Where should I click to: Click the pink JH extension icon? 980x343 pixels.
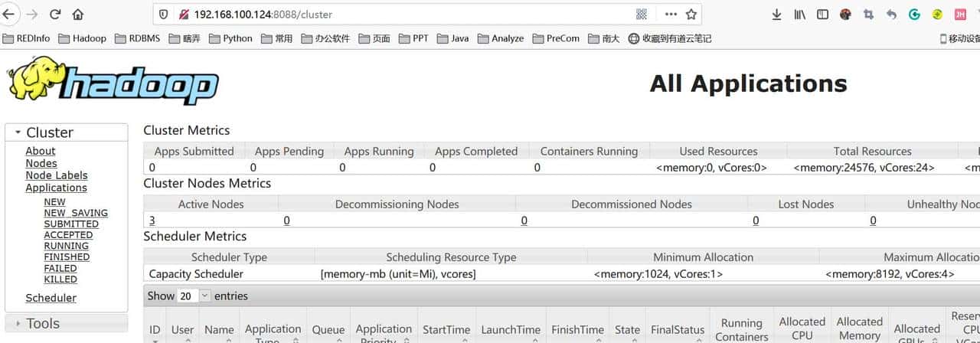click(960, 14)
